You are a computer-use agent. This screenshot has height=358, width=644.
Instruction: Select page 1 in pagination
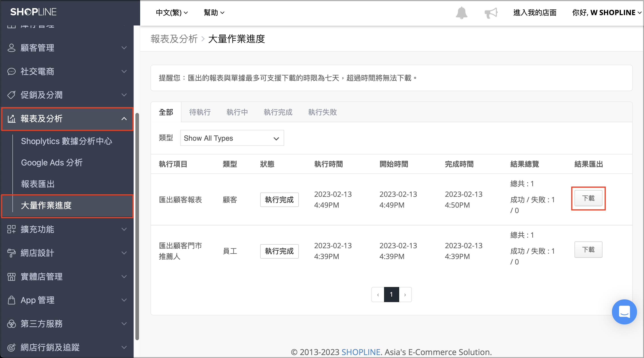tap(391, 295)
